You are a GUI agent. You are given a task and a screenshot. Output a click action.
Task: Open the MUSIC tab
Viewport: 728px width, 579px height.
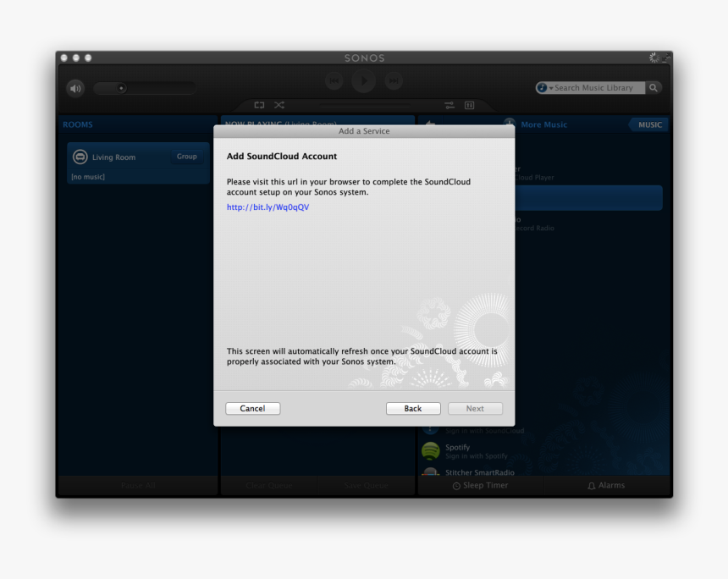pos(649,124)
